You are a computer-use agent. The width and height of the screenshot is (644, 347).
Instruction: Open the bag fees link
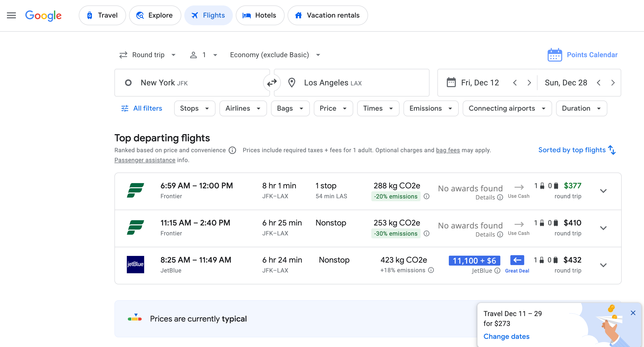pyautogui.click(x=448, y=150)
